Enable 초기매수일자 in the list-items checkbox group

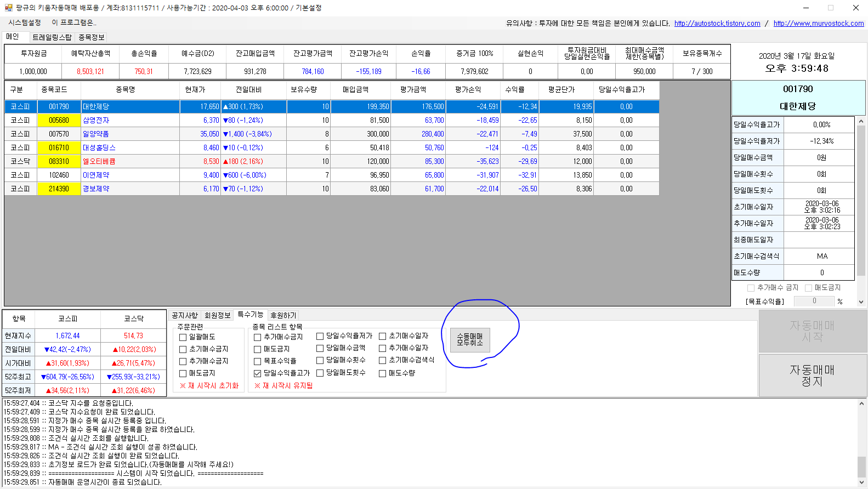383,336
